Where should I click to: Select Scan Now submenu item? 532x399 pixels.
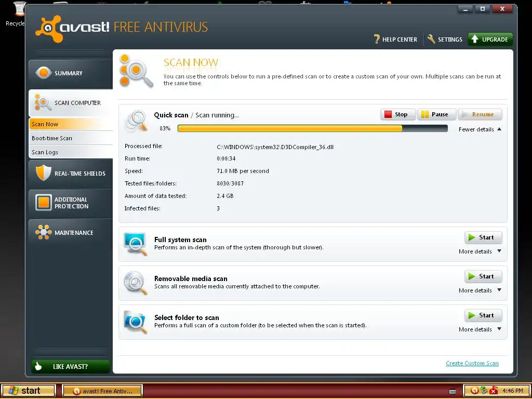click(71, 124)
